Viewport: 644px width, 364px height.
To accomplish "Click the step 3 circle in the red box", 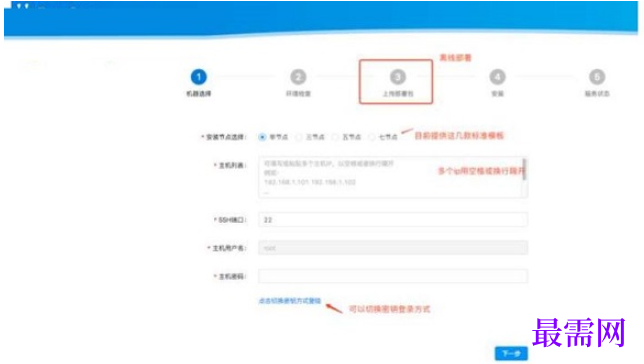I will [x=398, y=77].
